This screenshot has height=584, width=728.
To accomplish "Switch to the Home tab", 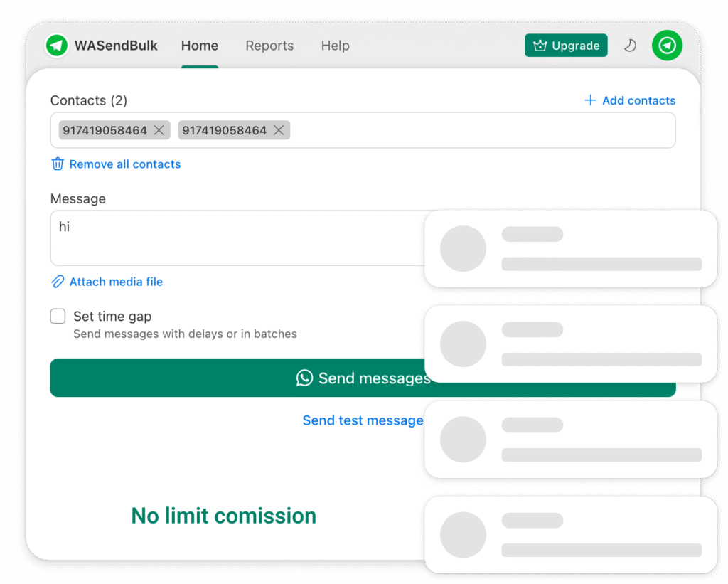I will coord(200,46).
